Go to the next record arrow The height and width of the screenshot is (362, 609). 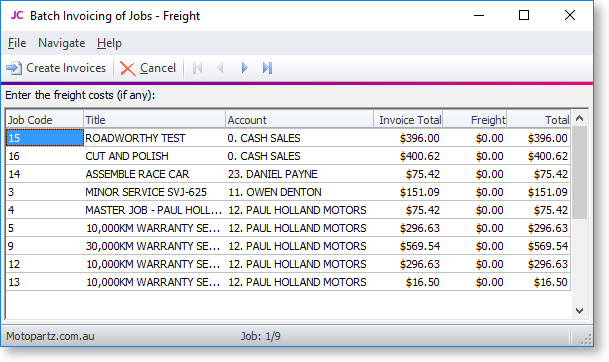(x=244, y=68)
